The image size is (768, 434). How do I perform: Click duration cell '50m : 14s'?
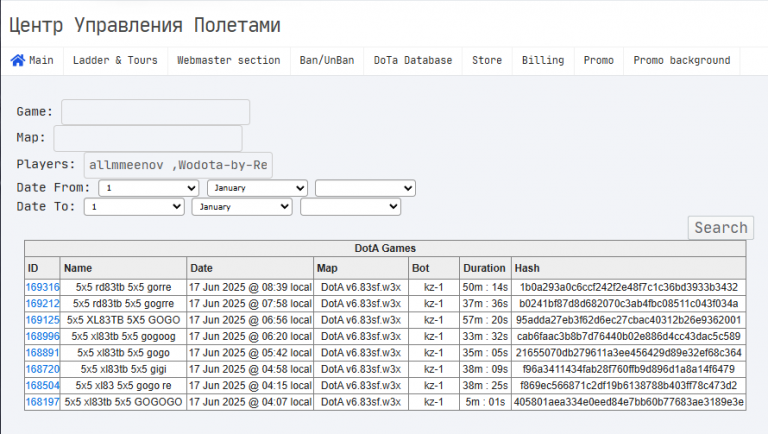coord(485,287)
